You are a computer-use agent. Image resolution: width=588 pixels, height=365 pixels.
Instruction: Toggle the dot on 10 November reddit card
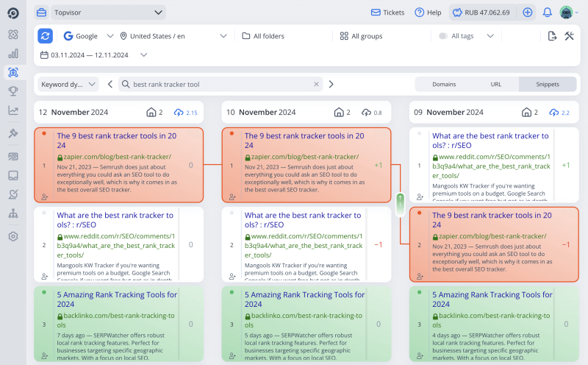pyautogui.click(x=232, y=213)
